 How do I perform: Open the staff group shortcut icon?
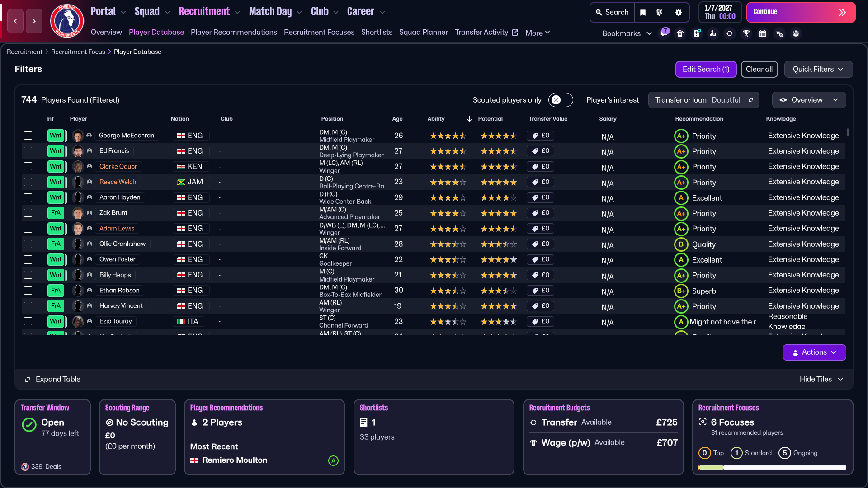pos(796,33)
